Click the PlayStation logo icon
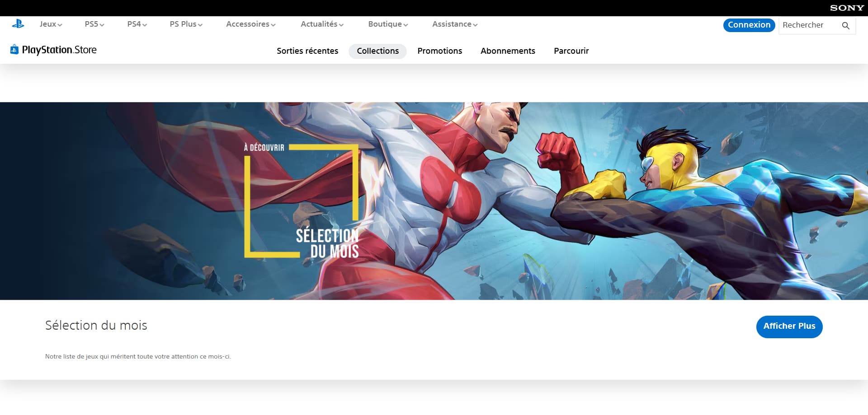This screenshot has height=415, width=868. pos(18,24)
